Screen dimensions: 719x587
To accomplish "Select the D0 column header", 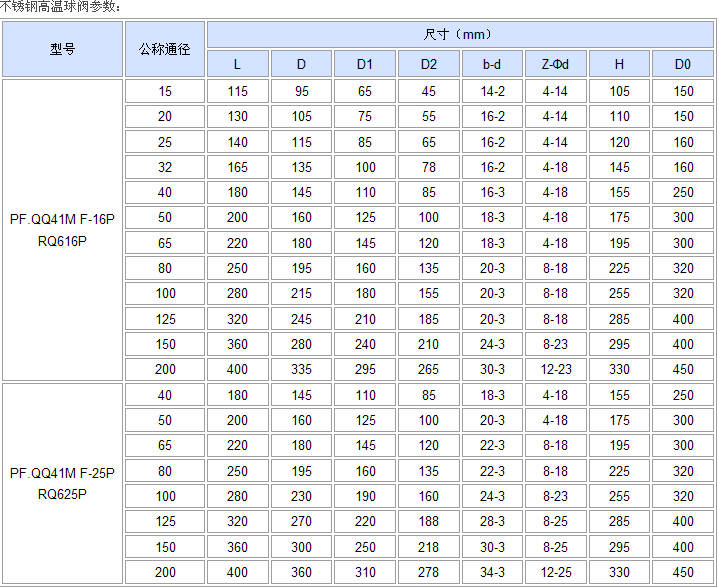I will tap(683, 64).
